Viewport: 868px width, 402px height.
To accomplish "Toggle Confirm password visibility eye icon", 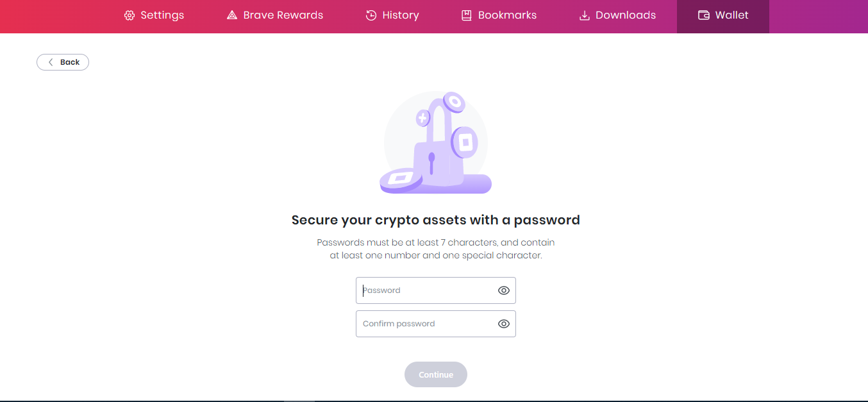I will pos(504,324).
